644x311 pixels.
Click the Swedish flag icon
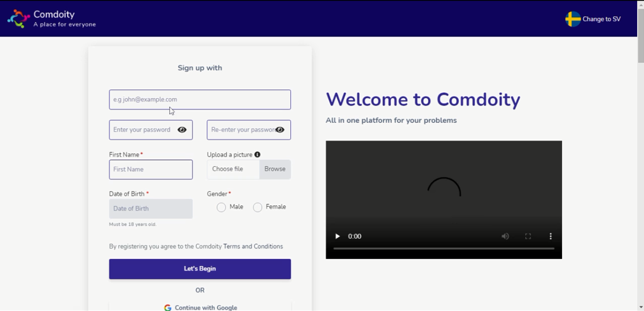572,19
